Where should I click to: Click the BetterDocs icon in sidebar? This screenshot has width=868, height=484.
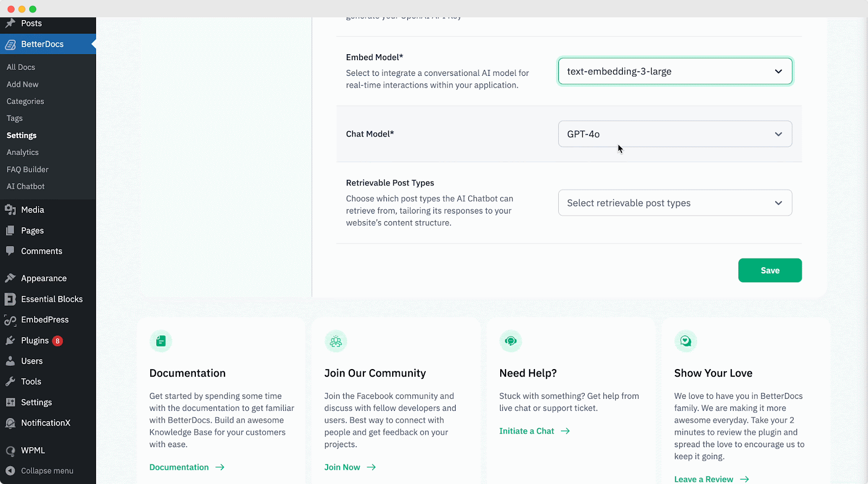click(10, 44)
